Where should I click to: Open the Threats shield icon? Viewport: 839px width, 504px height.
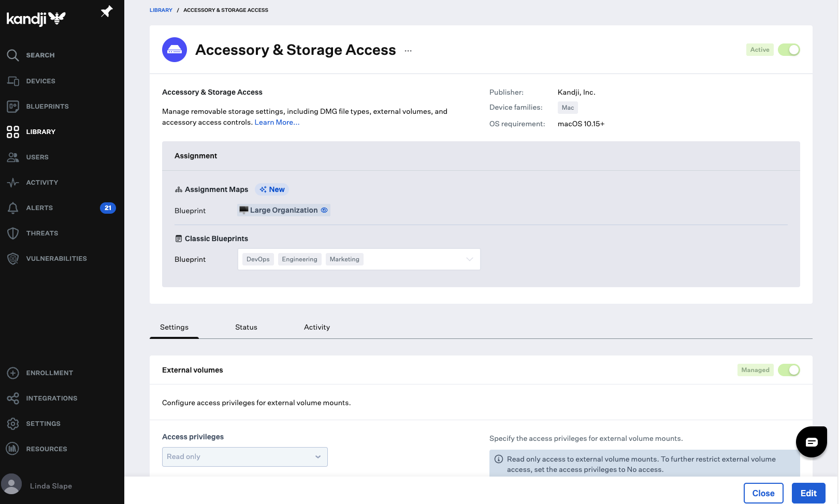click(x=13, y=233)
